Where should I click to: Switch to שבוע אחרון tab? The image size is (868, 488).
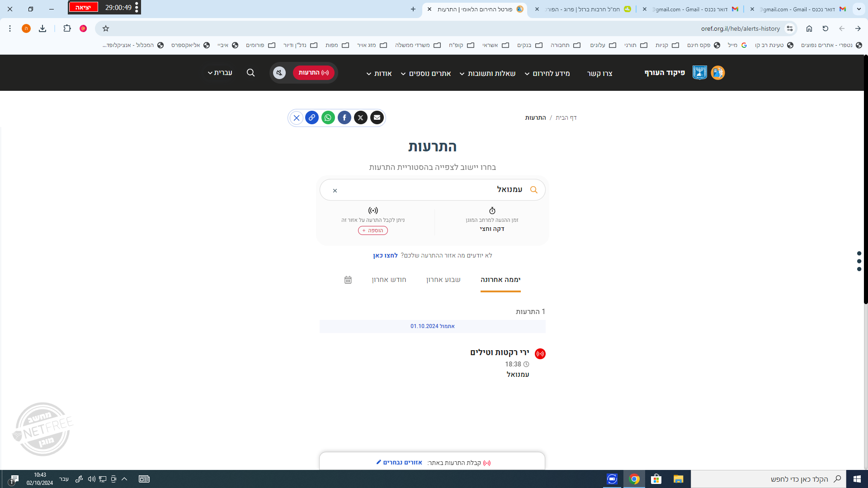[443, 280]
